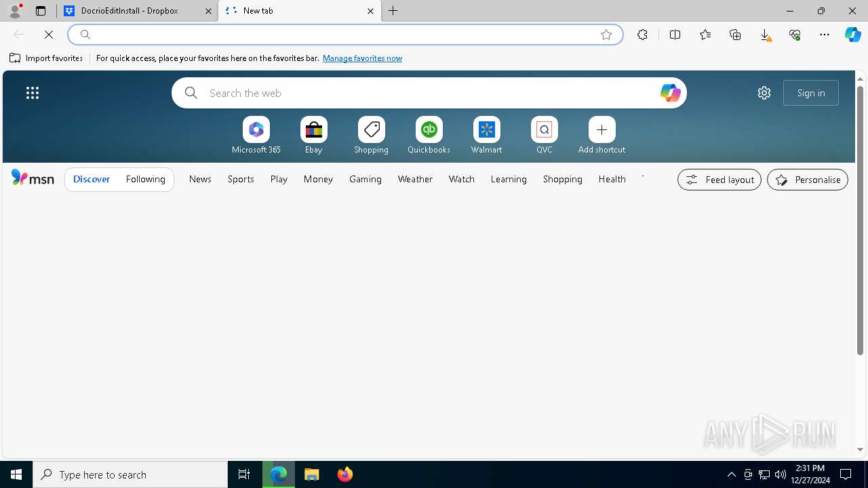This screenshot has width=868, height=488.
Task: Open Microsoft 365 shortcut
Action: (x=256, y=135)
